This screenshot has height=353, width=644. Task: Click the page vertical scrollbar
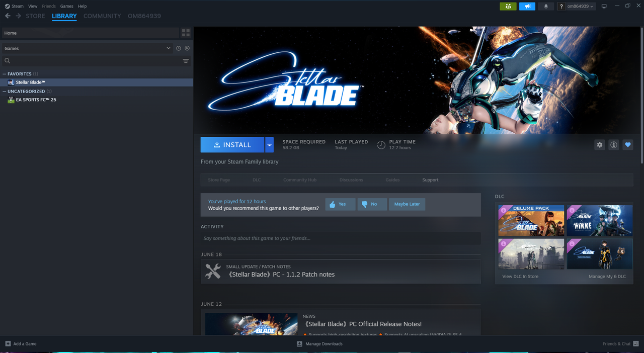[642, 96]
